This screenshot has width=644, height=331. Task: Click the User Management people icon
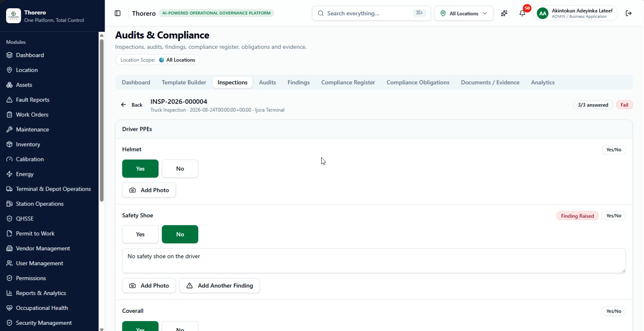pyautogui.click(x=10, y=263)
